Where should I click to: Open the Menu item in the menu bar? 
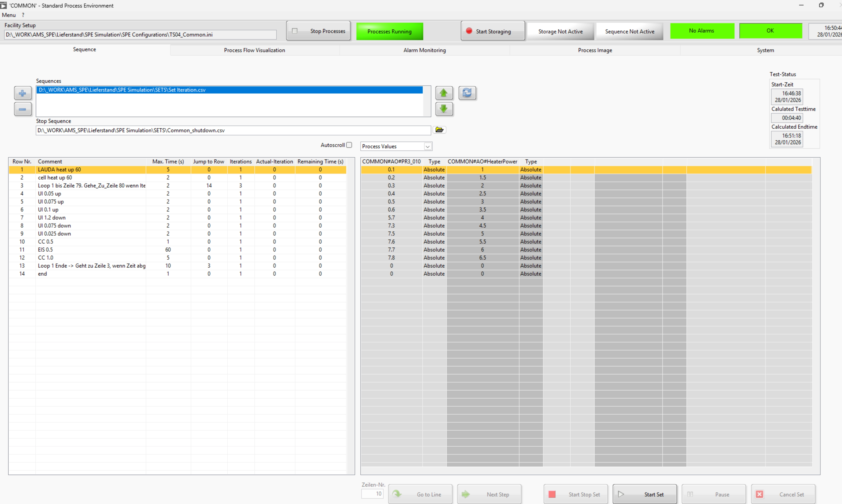(9, 15)
